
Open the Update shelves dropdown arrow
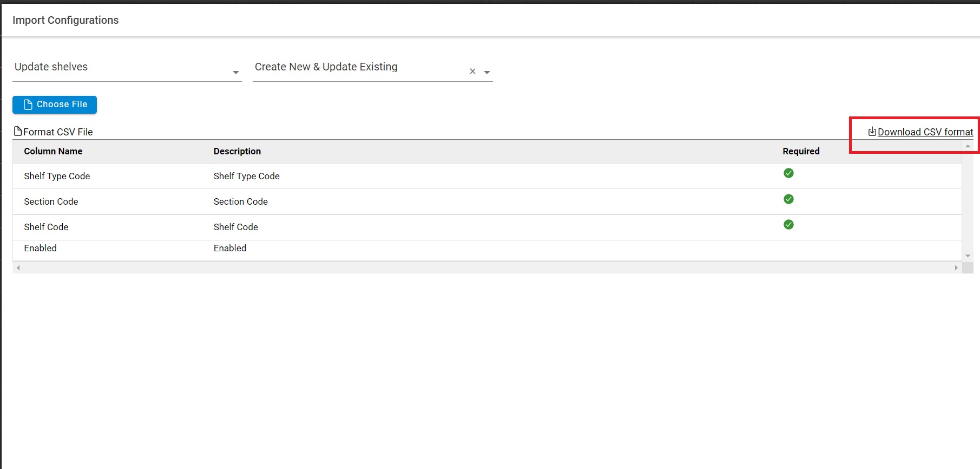coord(236,73)
